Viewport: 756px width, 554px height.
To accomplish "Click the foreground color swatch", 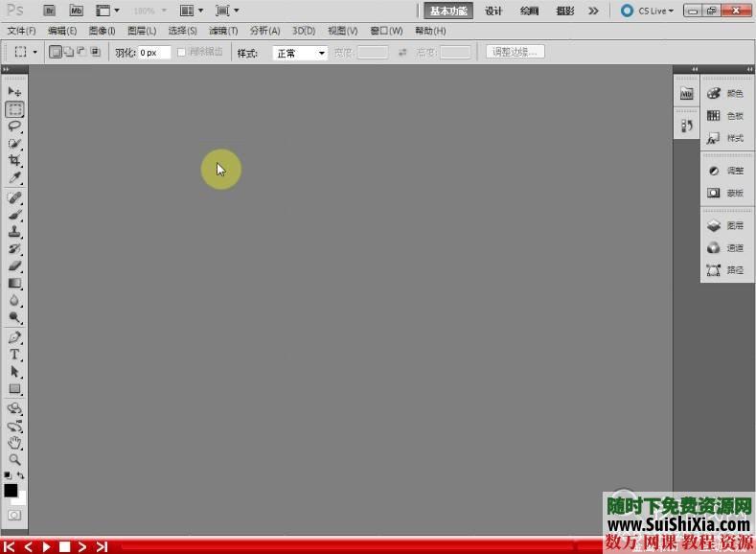I will [11, 491].
